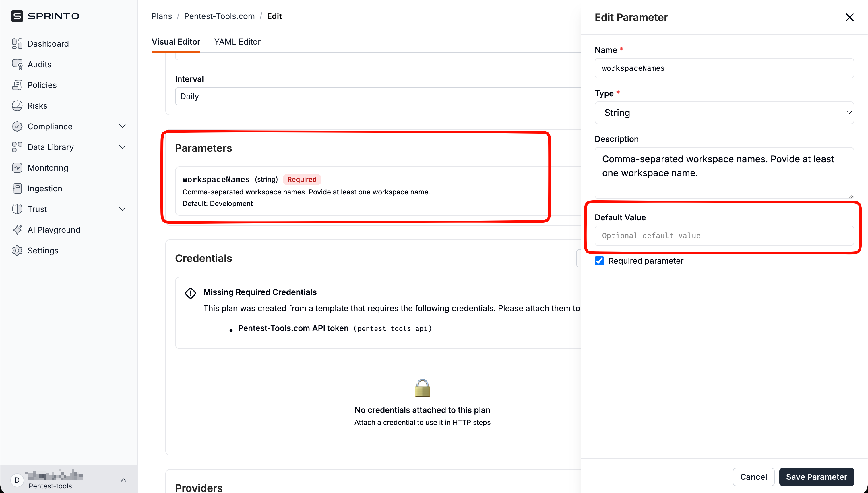Screen dimensions: 868x493
Task: Click the Description text area
Action: pos(724,173)
